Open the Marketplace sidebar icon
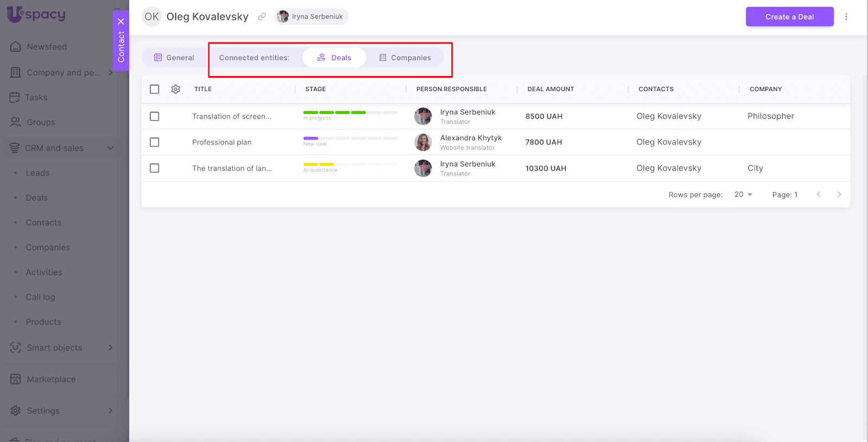This screenshot has height=442, width=868. pos(16,379)
